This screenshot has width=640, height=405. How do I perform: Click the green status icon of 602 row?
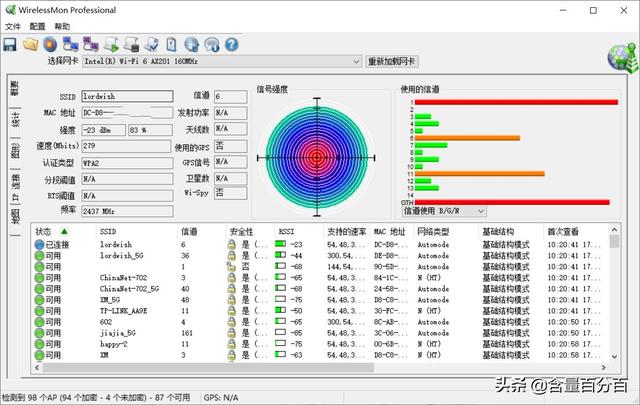[39, 322]
